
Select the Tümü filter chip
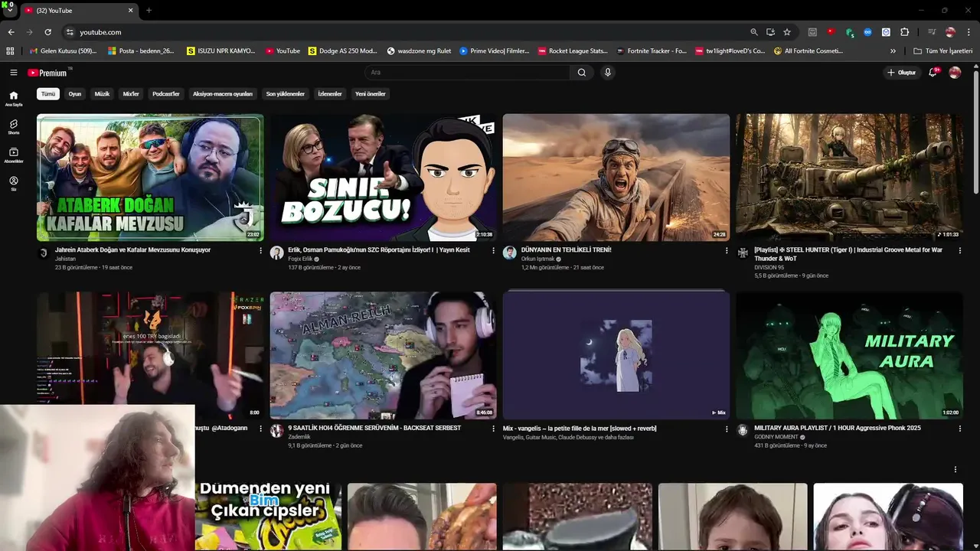[48, 94]
